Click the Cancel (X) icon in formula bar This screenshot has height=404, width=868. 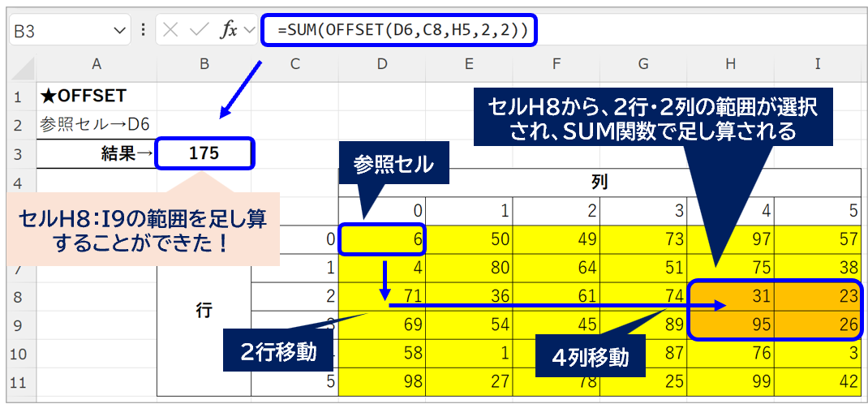(170, 31)
